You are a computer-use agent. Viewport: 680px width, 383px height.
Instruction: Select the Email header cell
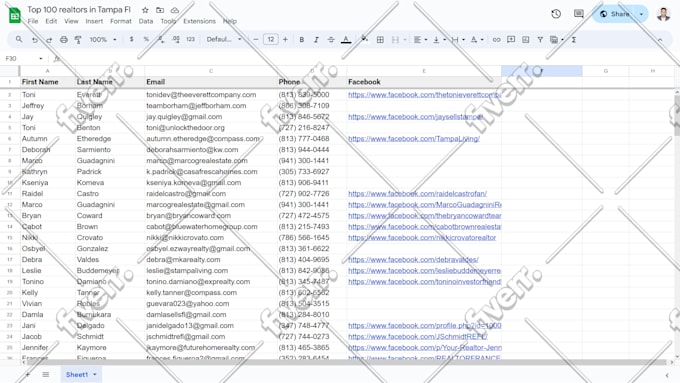click(211, 82)
